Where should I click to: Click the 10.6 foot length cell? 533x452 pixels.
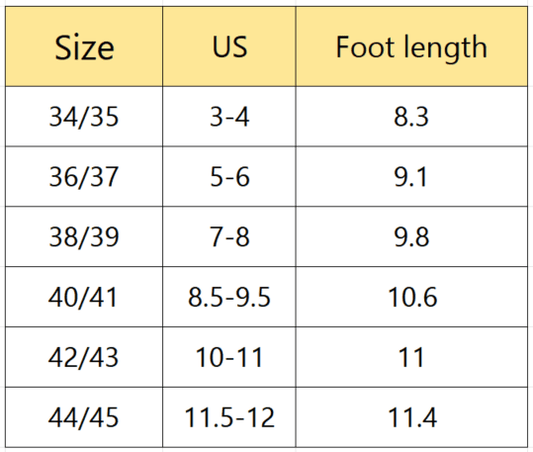click(x=411, y=297)
